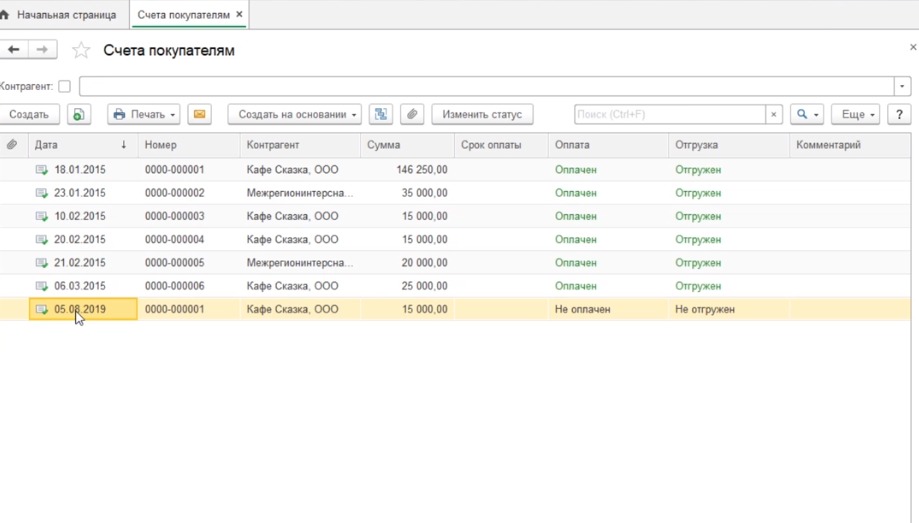The image size is (919, 523).
Task: Expand the Создать на основании dropdown
Action: (297, 115)
